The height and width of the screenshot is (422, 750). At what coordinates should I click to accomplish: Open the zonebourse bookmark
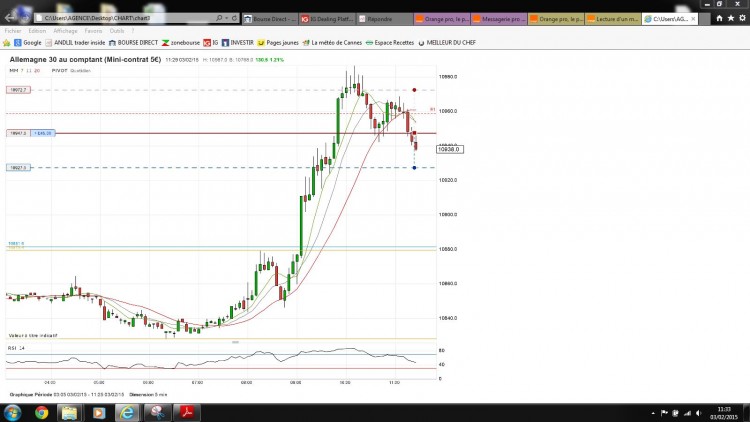tap(180, 43)
